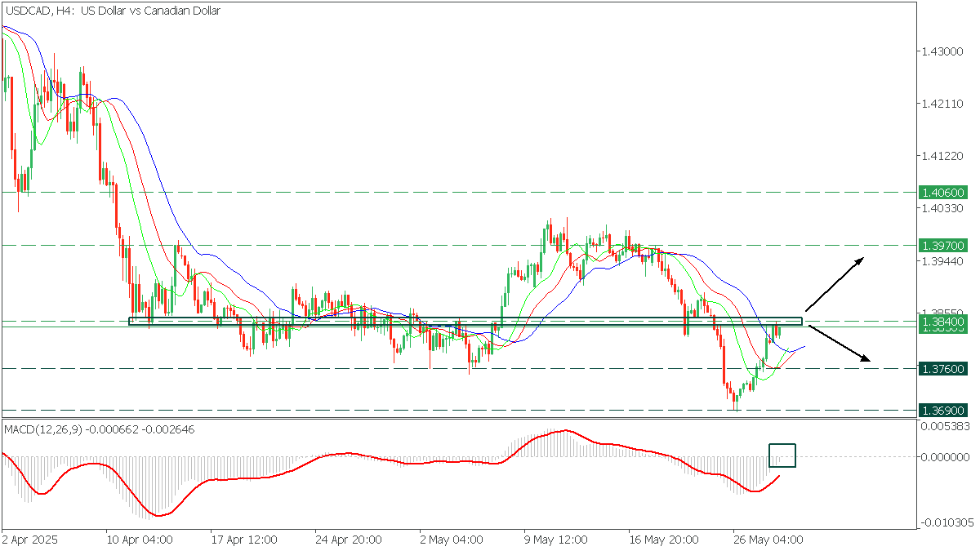
Task: Click the 9 May 12:00 date label
Action: [x=556, y=540]
